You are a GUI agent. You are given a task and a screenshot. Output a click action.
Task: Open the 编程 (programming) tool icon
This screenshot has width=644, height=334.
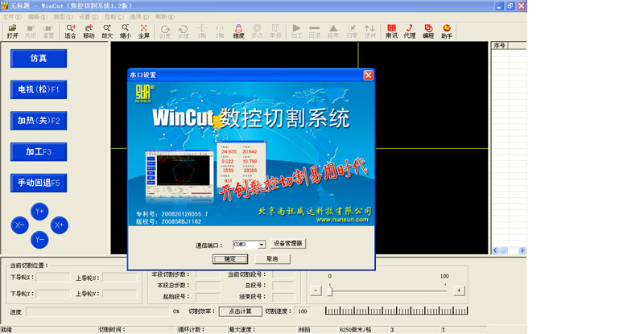[428, 31]
